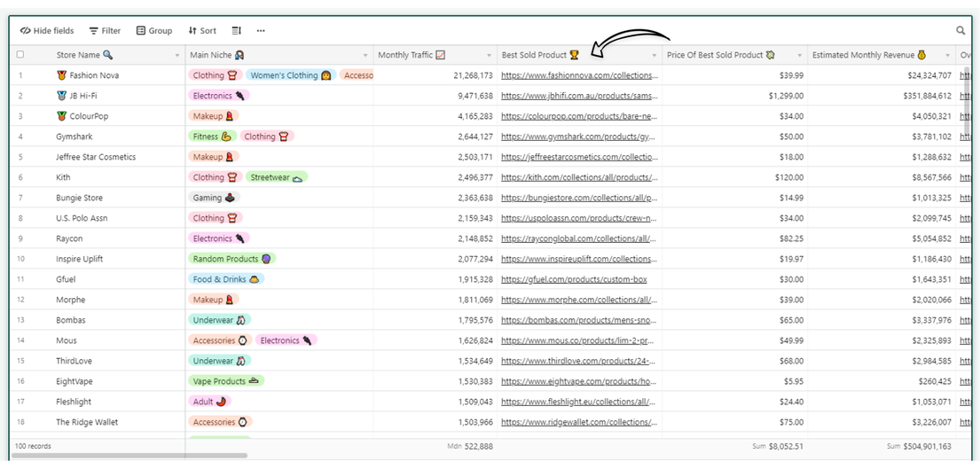Open the Raycon product link
The height and width of the screenshot is (461, 980).
pos(579,238)
